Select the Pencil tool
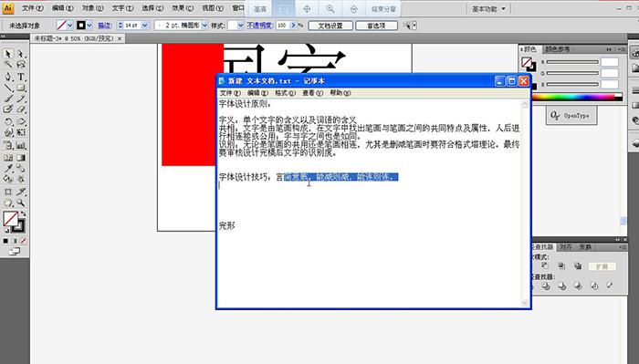Screen dimensions: 639x364 pyautogui.click(x=21, y=99)
